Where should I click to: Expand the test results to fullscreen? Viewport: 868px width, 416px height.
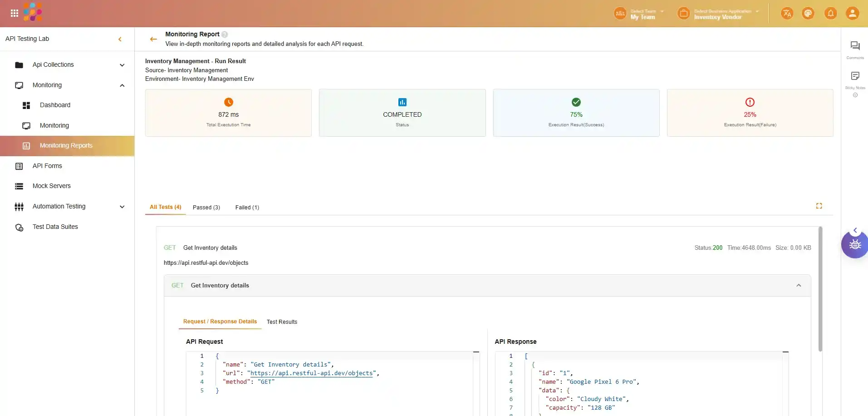tap(819, 206)
